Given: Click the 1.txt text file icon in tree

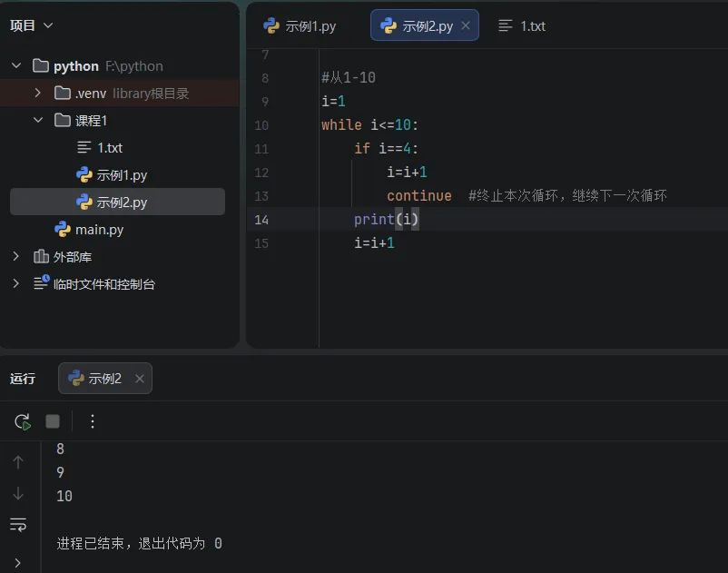Looking at the screenshot, I should 84,148.
